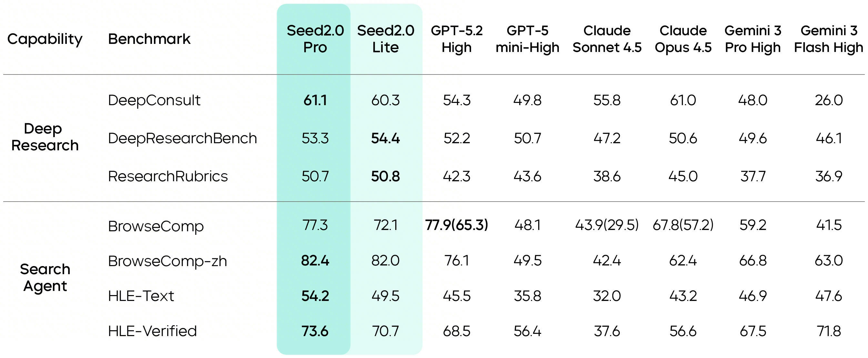Click the Search Agent capability label
Viewport: 868px width, 358px height.
(45, 277)
